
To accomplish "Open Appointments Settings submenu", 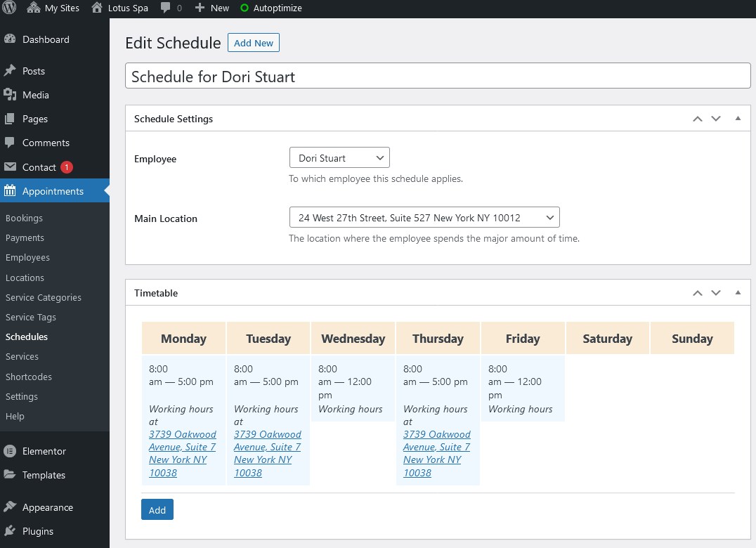I will (x=22, y=396).
